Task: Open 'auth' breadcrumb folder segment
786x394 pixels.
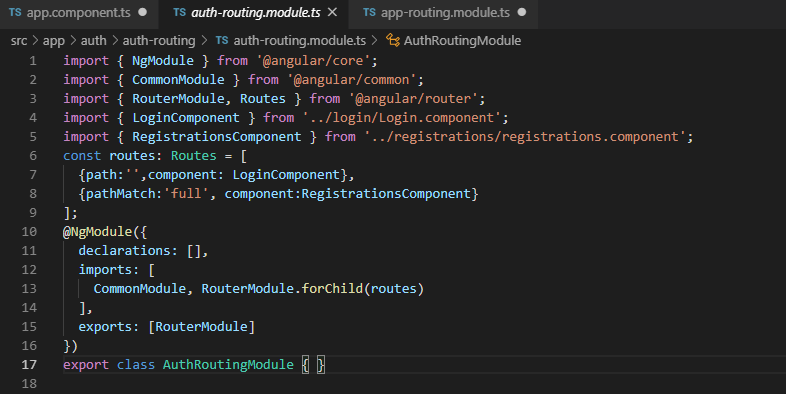Action: click(x=94, y=41)
